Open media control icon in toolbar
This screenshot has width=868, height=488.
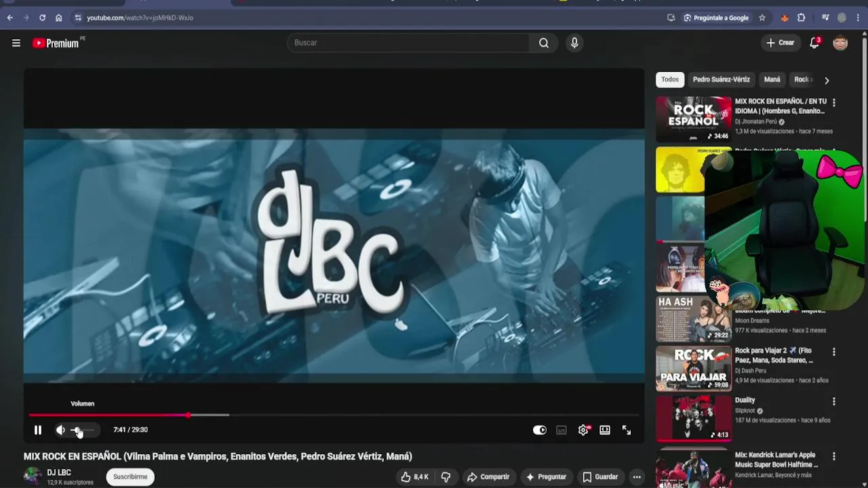point(825,18)
